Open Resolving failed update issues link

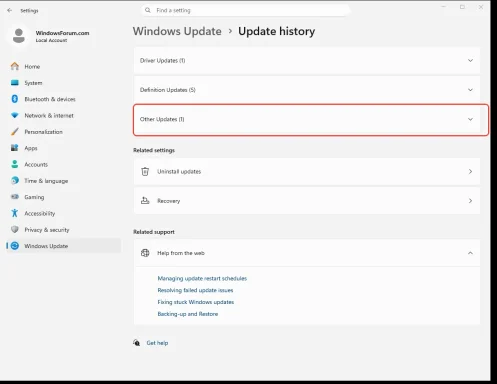coord(195,290)
